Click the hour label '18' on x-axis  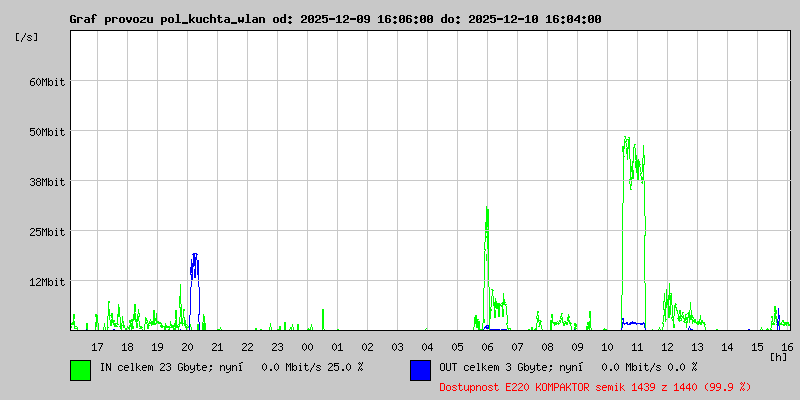pos(127,347)
